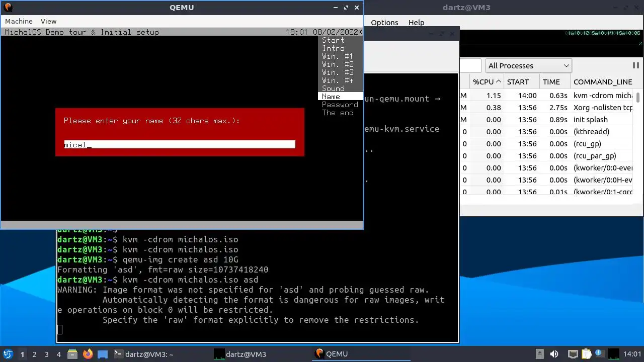Sort processes by COMMAND_LINE column header
The image size is (644, 362).
click(x=603, y=81)
